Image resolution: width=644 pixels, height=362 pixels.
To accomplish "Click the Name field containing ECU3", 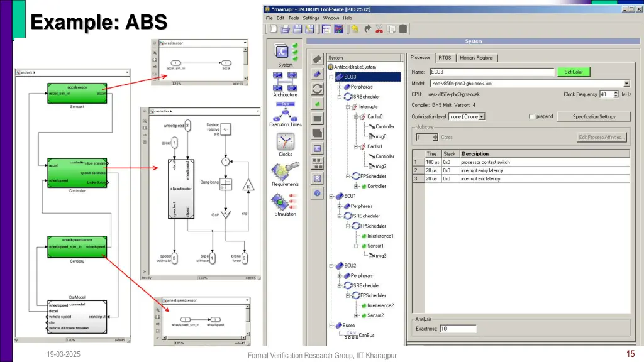I will pyautogui.click(x=492, y=72).
